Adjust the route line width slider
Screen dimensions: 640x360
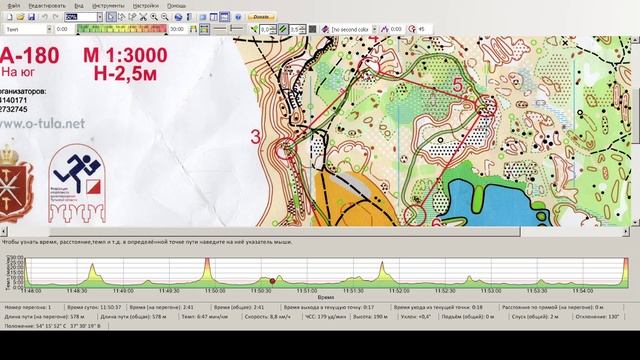pos(220,29)
